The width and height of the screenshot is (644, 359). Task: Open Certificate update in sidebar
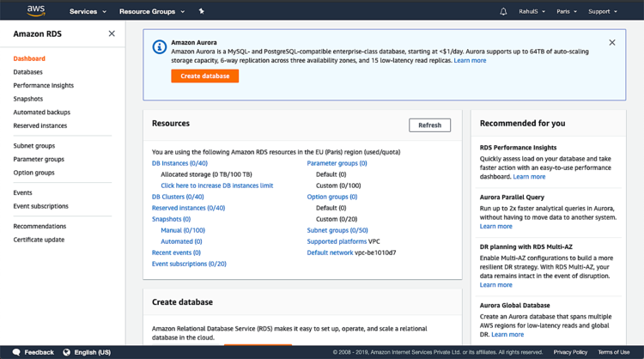[39, 240]
